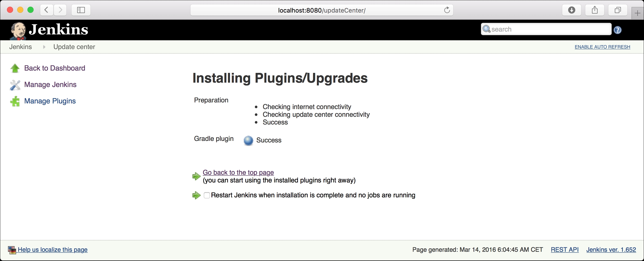Click 'Gradle plugin' label
This screenshot has height=261, width=644.
[214, 139]
